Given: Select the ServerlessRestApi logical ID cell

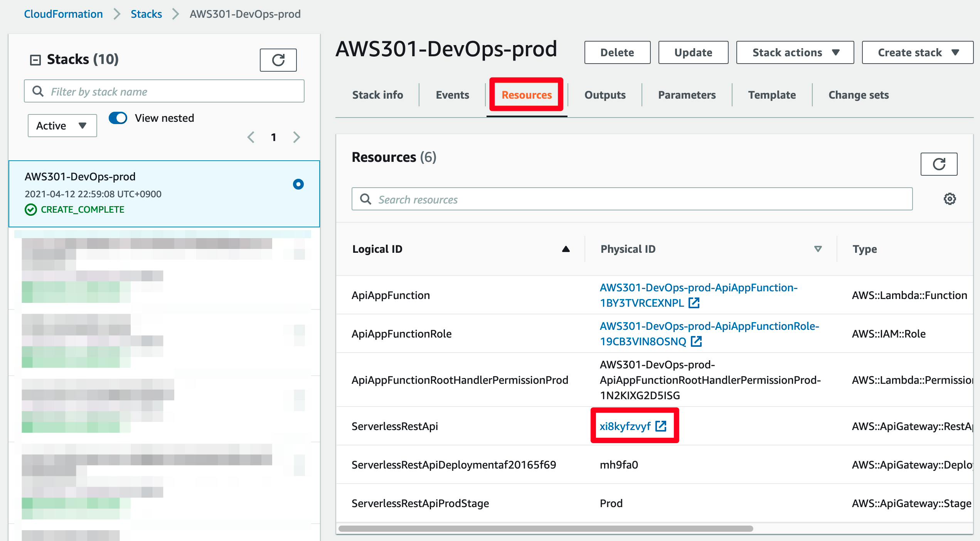Looking at the screenshot, I should tap(394, 426).
